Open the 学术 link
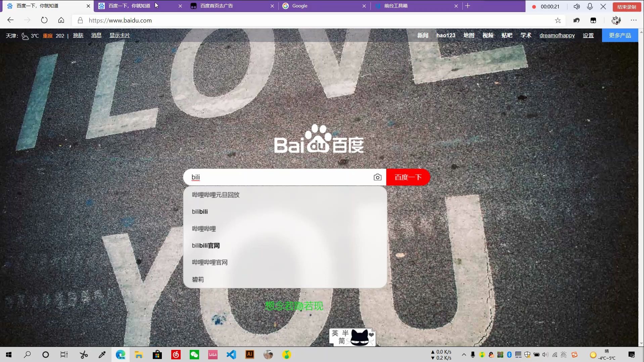644x362 pixels. tap(526, 35)
